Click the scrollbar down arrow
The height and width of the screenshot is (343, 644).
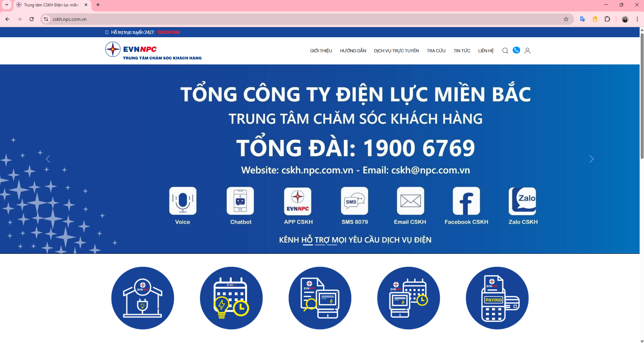pos(642,341)
